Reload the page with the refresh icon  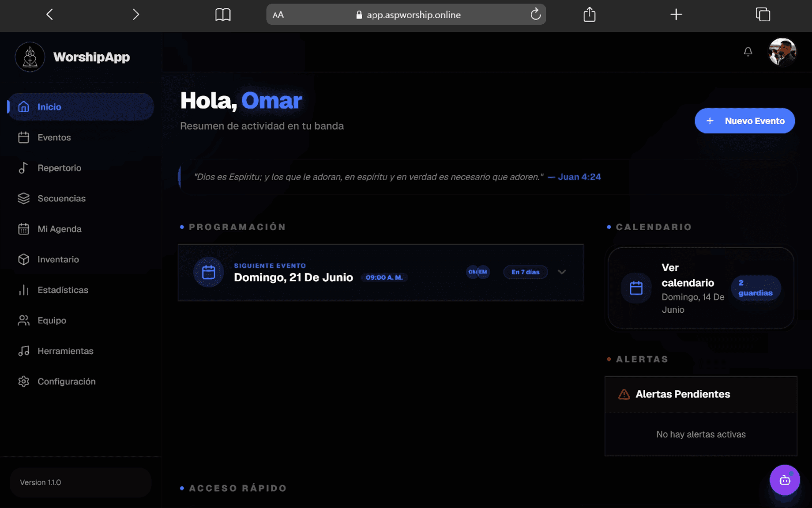click(535, 14)
